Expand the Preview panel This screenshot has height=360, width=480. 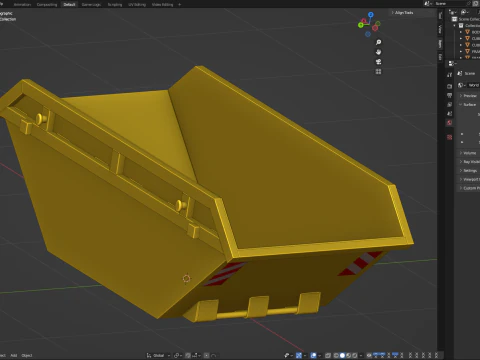tap(469, 96)
